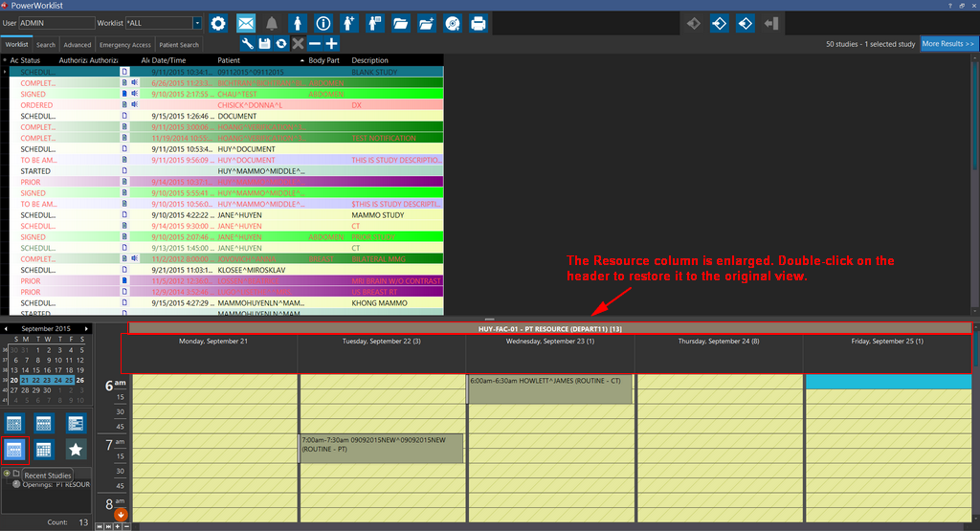Screen dimensions: 980x531
Task: Open the Worklist dropdown showing *ALL
Action: (197, 22)
